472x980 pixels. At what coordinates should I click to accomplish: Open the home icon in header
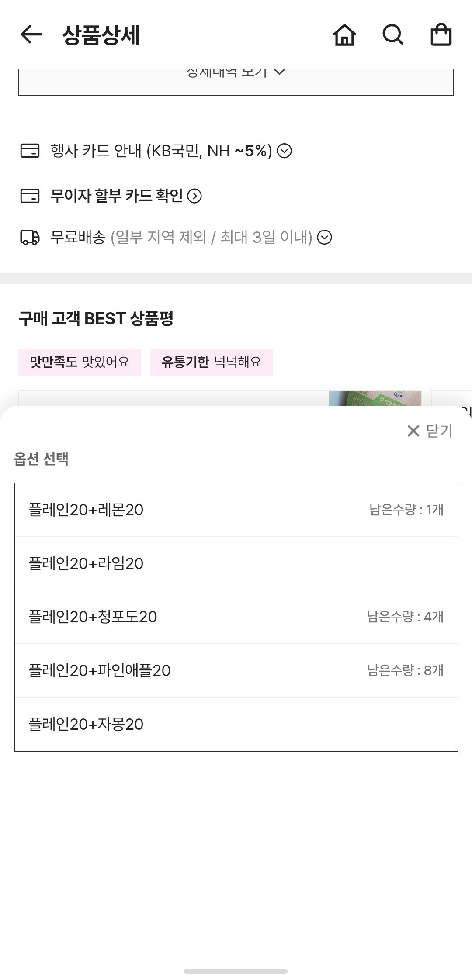(x=345, y=35)
